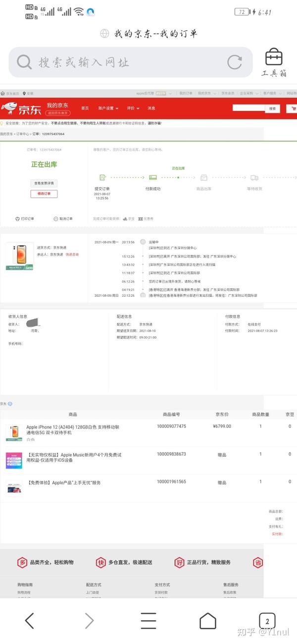This screenshot has width=297, height=644.
Task: Open the Apple产品"上手无忧"服务 link
Action: 63,483
